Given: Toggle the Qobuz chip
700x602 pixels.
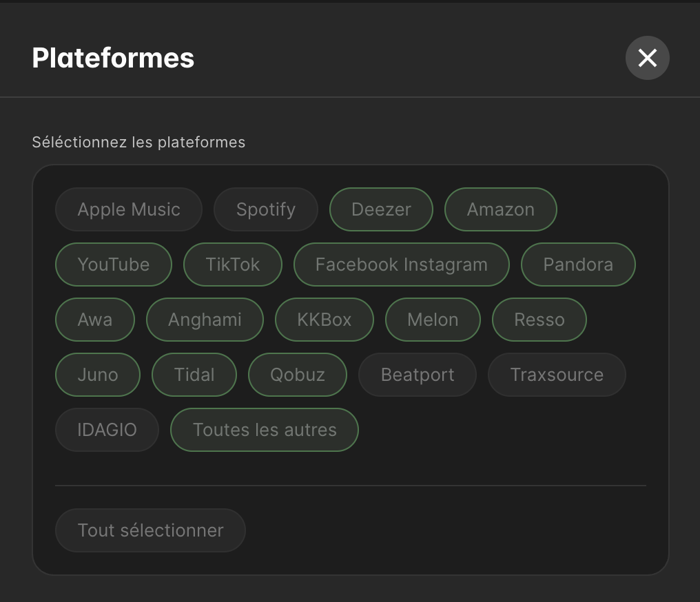Looking at the screenshot, I should coord(298,375).
